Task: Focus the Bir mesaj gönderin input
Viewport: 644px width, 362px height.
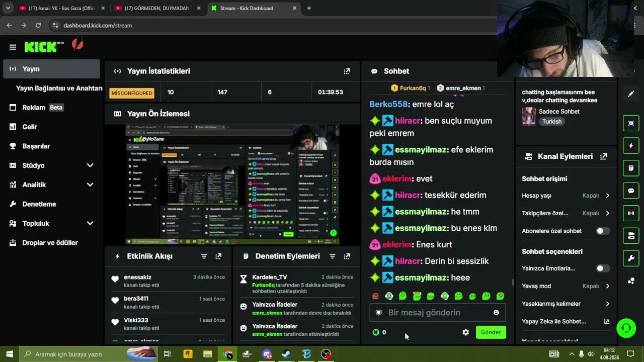Action: pyautogui.click(x=437, y=313)
